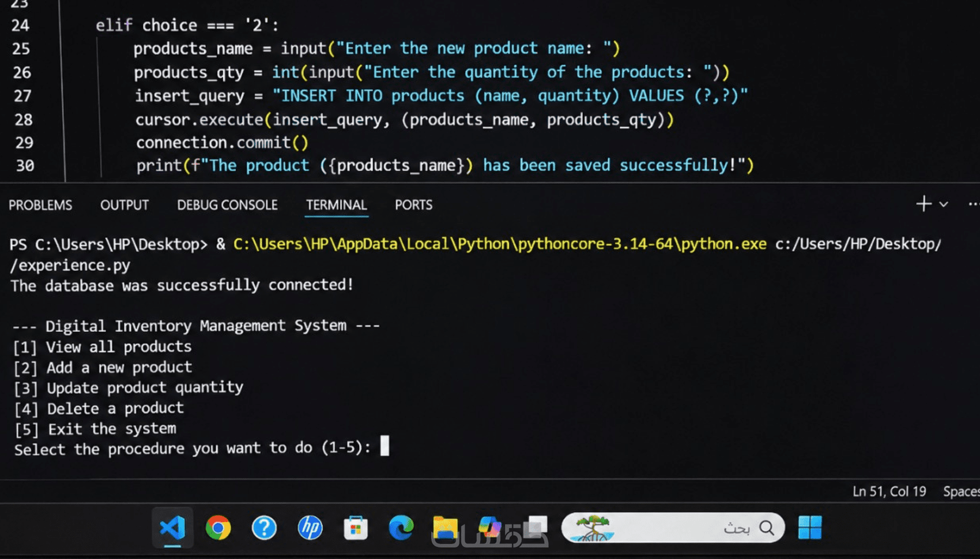Select the TERMINAL panel tab

(337, 205)
